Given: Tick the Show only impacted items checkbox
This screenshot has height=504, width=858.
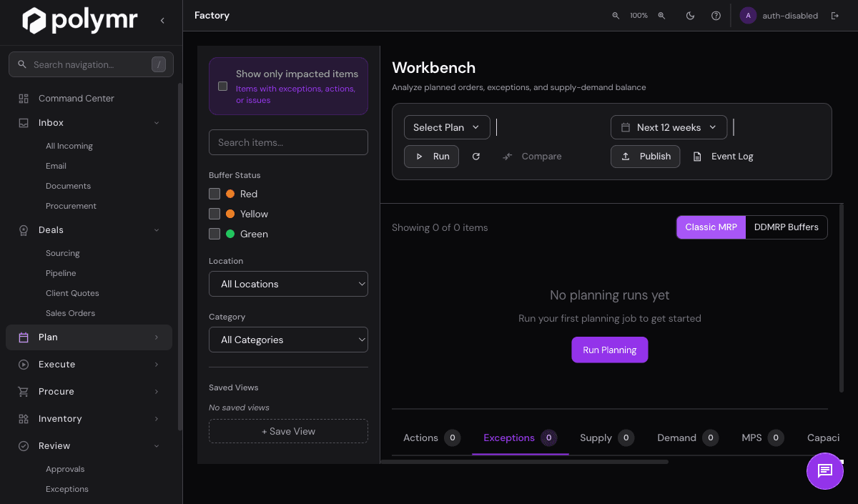Looking at the screenshot, I should (223, 87).
